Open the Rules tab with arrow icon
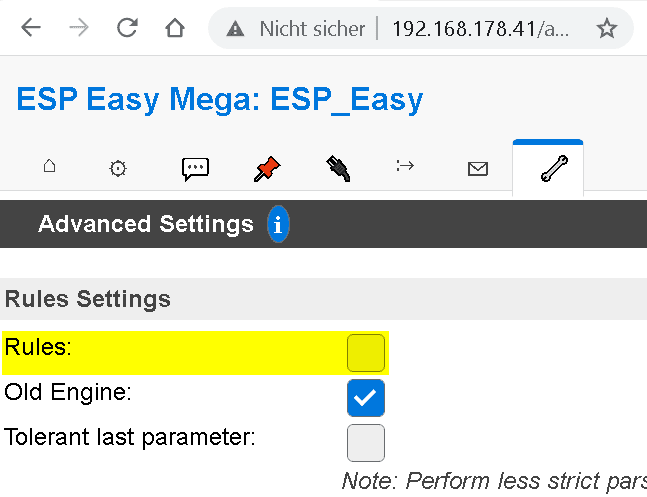The width and height of the screenshot is (647, 497). coord(405,166)
